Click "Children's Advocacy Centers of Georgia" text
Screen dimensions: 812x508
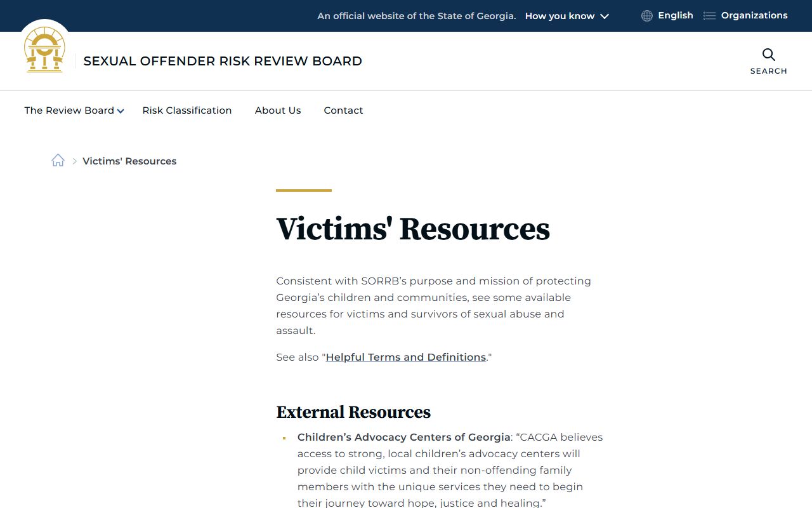click(x=404, y=437)
